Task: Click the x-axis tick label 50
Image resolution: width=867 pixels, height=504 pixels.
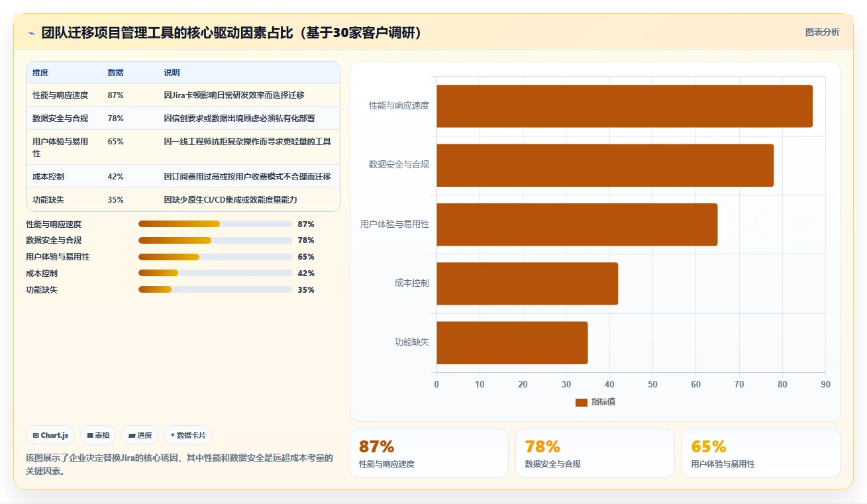Action: [652, 385]
